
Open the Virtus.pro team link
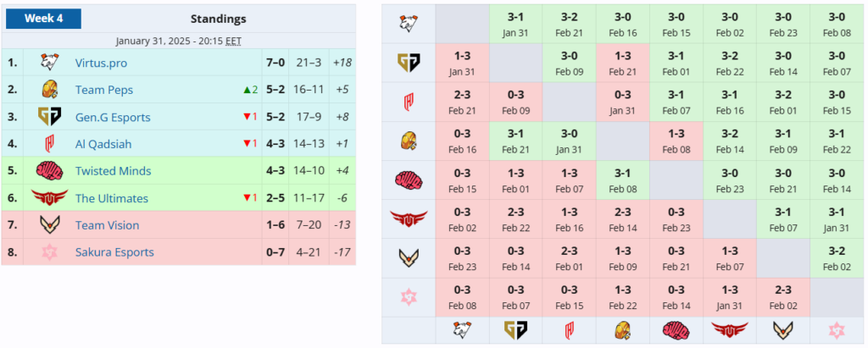click(x=102, y=63)
